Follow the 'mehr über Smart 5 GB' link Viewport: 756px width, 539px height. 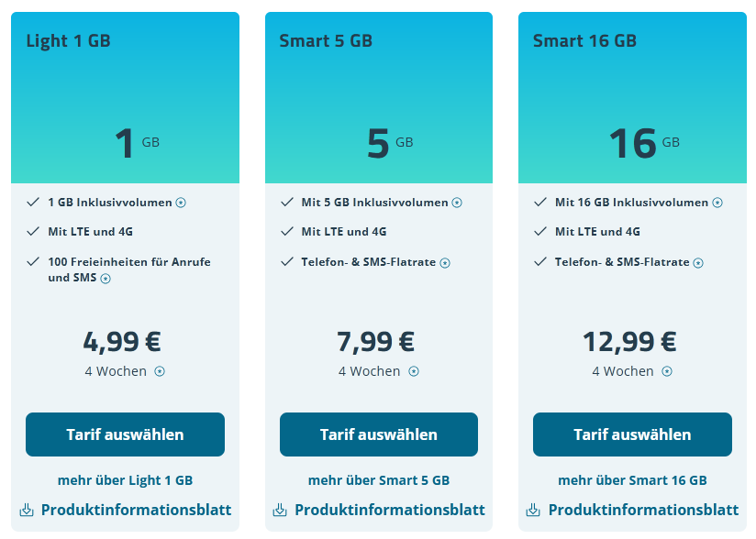379,480
